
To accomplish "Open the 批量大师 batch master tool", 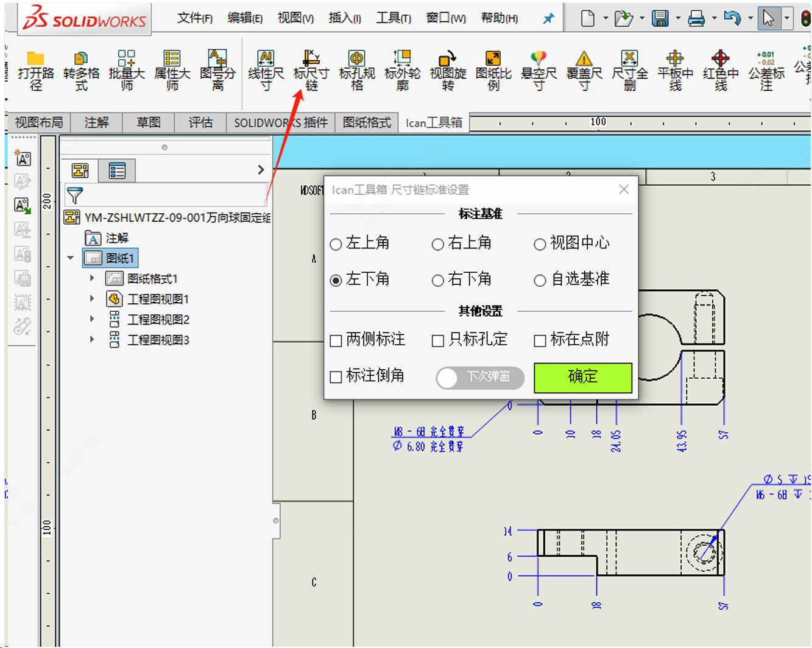I will tap(127, 70).
